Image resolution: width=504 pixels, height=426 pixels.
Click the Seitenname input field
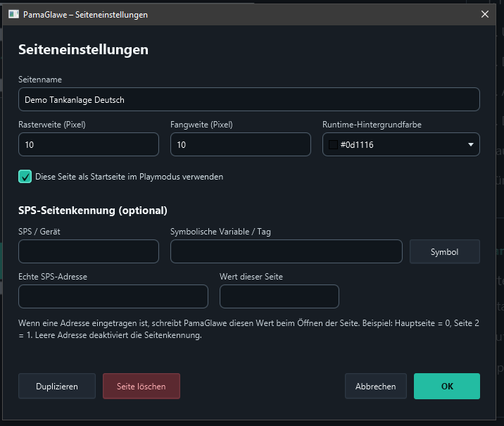click(249, 99)
